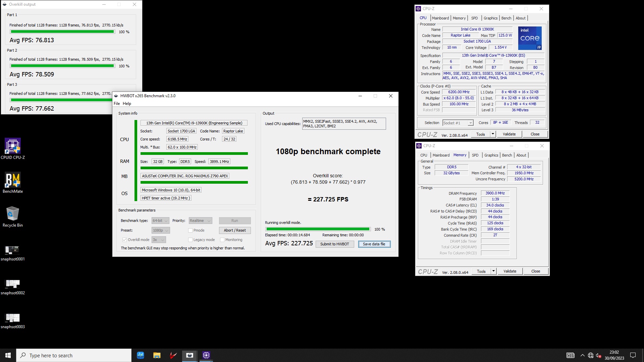Switch to CPU tab in bottom CPU-Z
The height and width of the screenshot is (362, 644).
click(x=424, y=155)
